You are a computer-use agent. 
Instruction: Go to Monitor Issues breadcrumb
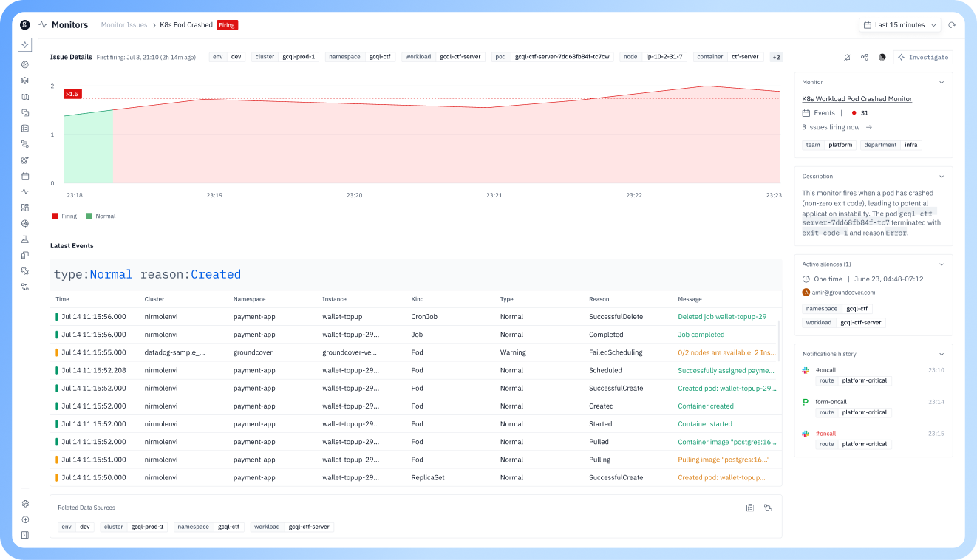pyautogui.click(x=124, y=25)
